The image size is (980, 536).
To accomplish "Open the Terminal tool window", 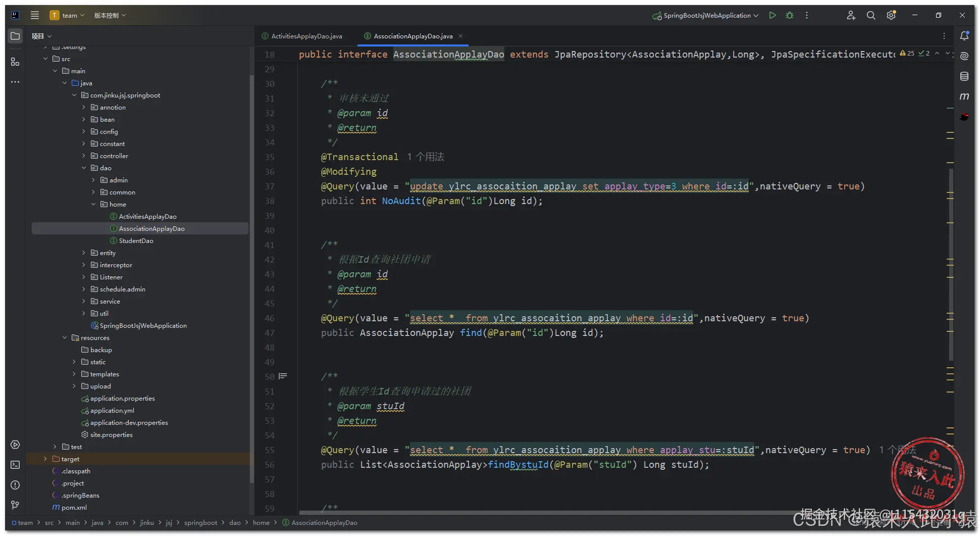I will (x=15, y=465).
